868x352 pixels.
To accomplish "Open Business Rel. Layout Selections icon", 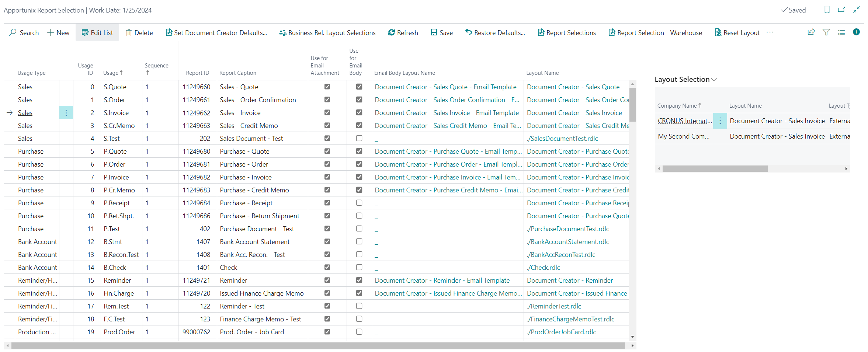I will point(283,32).
